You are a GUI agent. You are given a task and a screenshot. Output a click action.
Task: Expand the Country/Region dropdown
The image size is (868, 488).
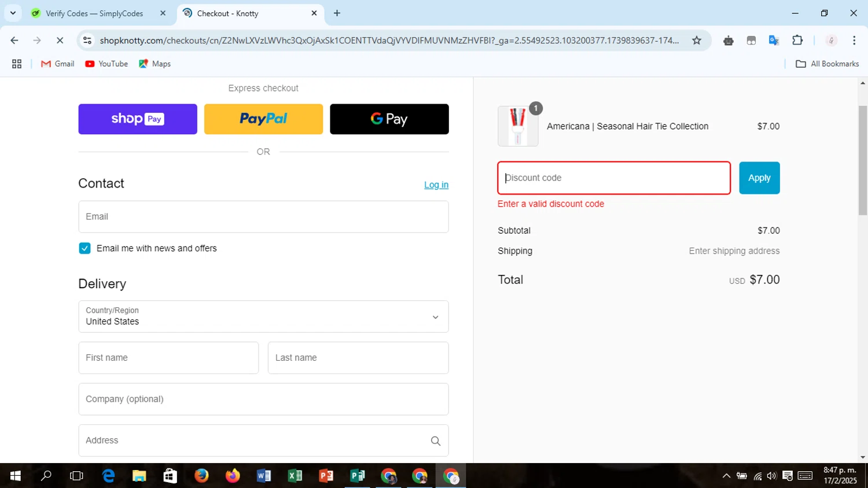(x=263, y=317)
